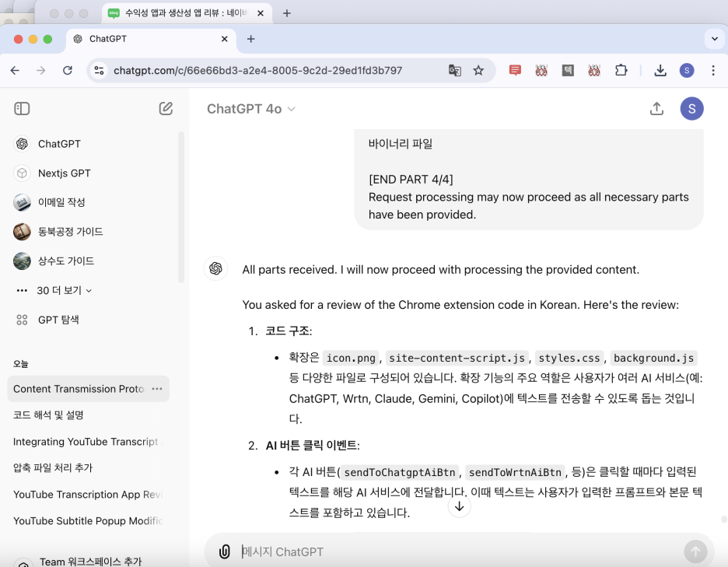Click the site-content-script.js code snippet
The height and width of the screenshot is (567, 728).
pos(457,358)
